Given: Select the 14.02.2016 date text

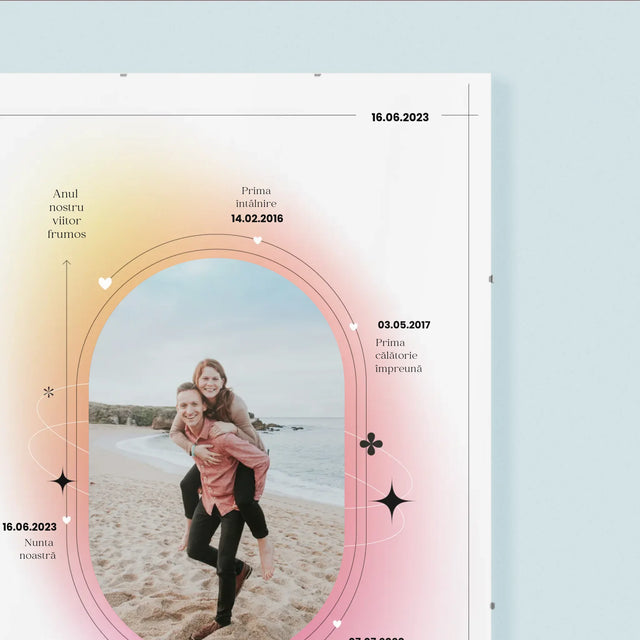Looking at the screenshot, I should (257, 218).
